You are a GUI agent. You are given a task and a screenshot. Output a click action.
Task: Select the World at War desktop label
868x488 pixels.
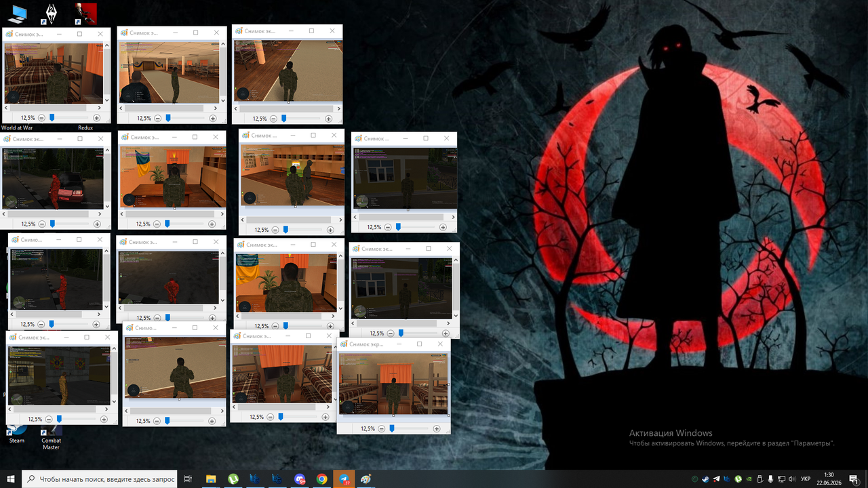point(17,127)
